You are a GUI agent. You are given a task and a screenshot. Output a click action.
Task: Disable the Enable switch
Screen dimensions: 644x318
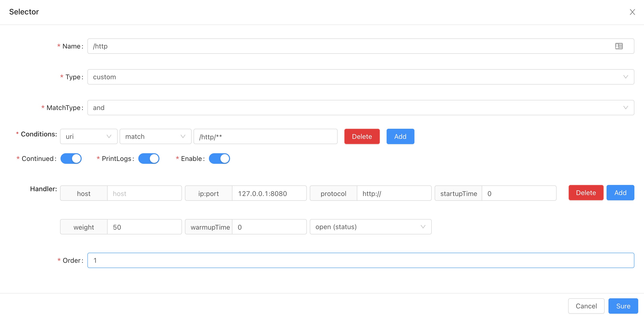click(219, 159)
